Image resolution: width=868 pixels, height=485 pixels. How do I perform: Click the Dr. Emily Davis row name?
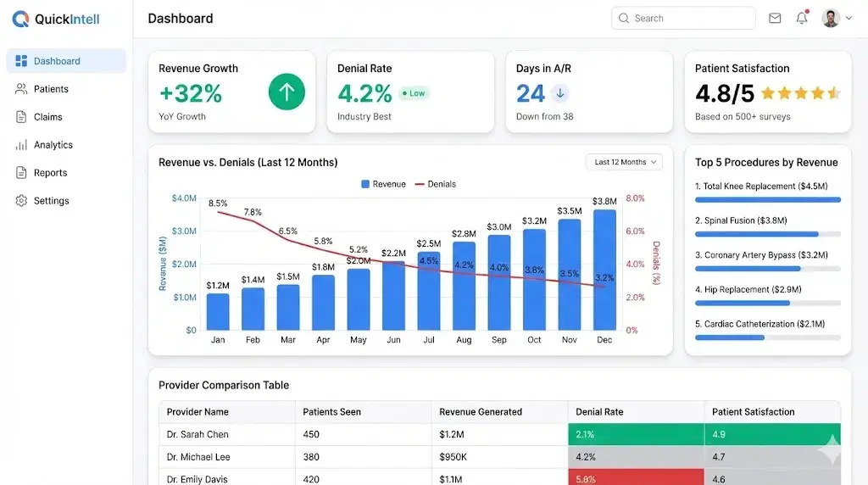click(x=197, y=479)
